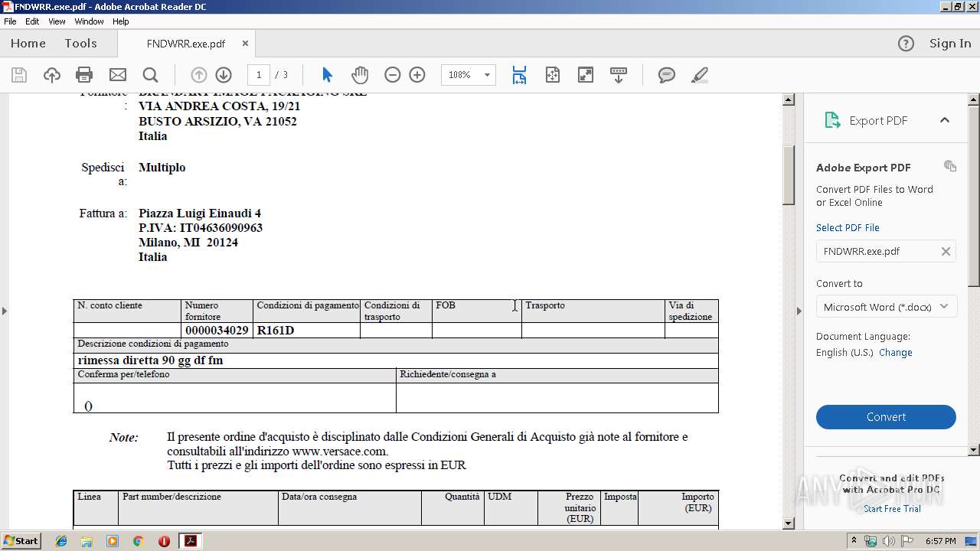980x551 pixels.
Task: Click the text 'rimessa diretta 90 gg df fm'
Action: pos(150,360)
